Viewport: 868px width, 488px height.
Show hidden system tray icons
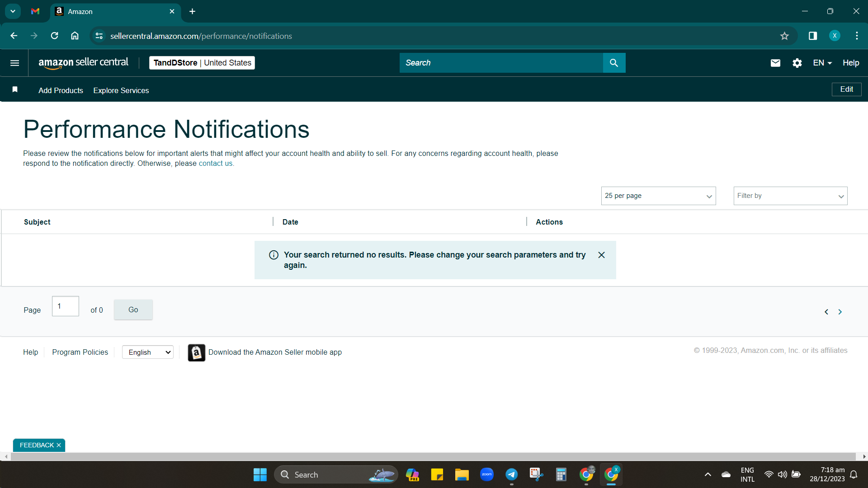708,474
